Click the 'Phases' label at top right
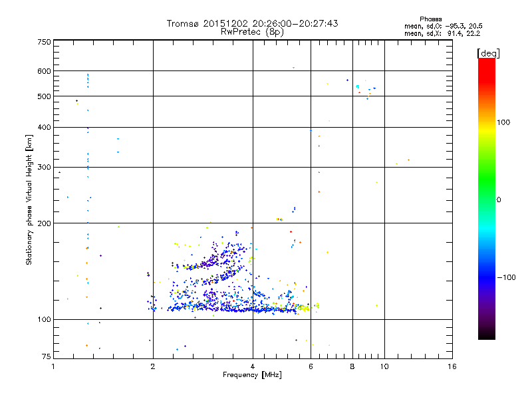The height and width of the screenshot is (399, 532). tap(430, 19)
